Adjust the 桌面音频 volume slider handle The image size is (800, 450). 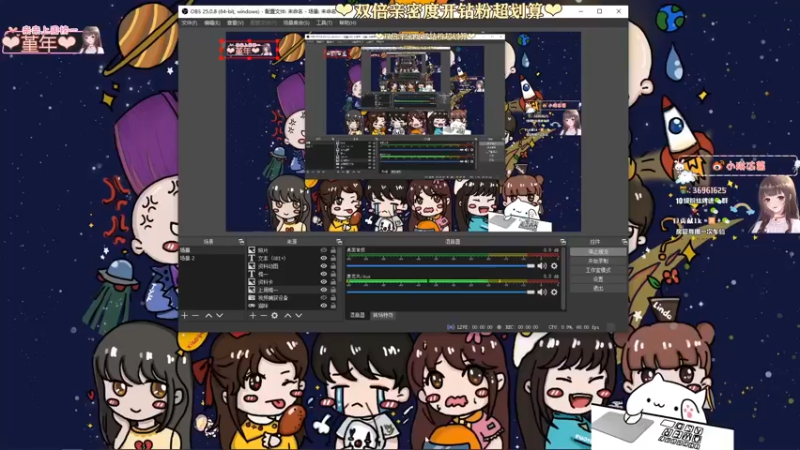pos(531,266)
